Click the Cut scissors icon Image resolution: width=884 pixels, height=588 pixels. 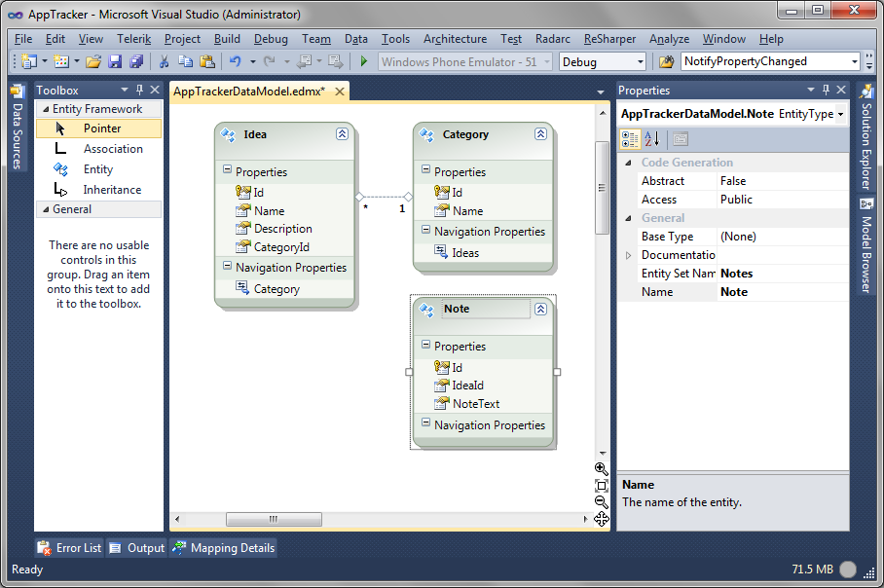pos(165,61)
